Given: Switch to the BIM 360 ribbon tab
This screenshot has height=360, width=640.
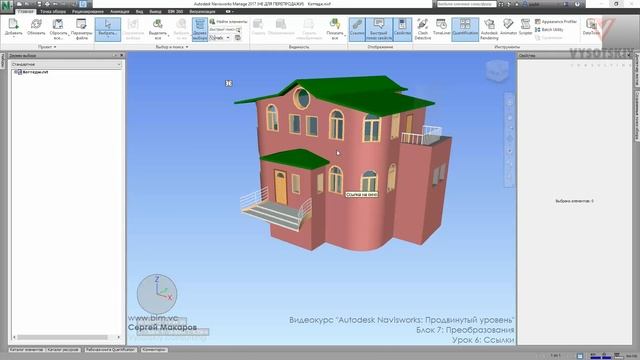Looking at the screenshot, I should (176, 11).
